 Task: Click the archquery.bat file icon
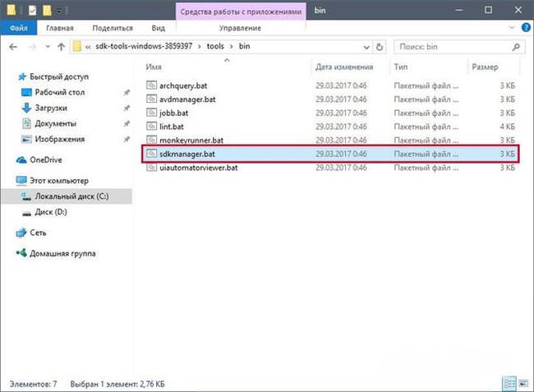[x=151, y=85]
